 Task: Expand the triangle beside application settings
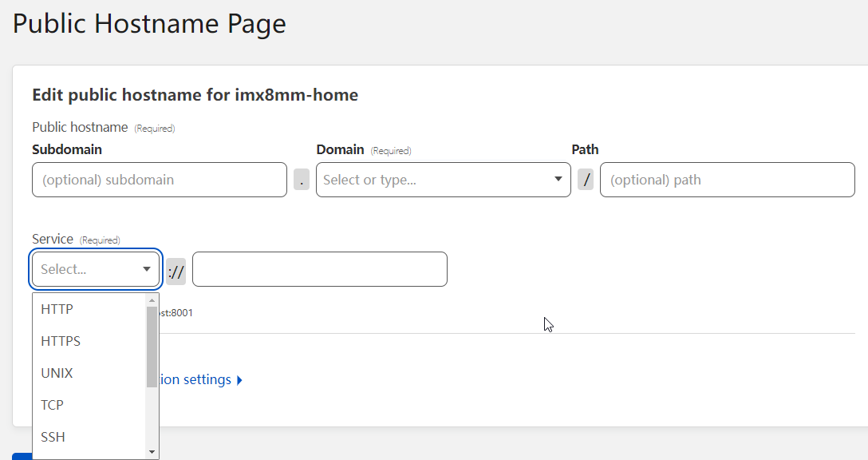[x=239, y=380]
